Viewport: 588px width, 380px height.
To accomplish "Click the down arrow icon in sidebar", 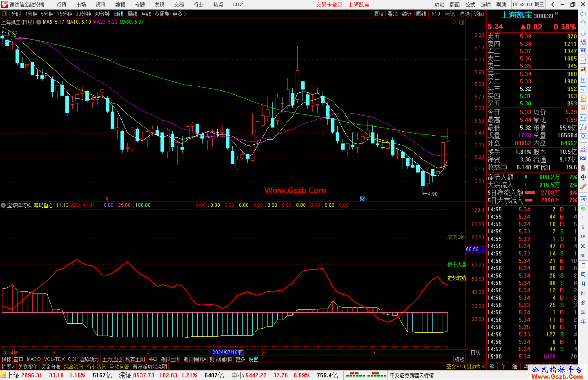I will click(583, 33).
